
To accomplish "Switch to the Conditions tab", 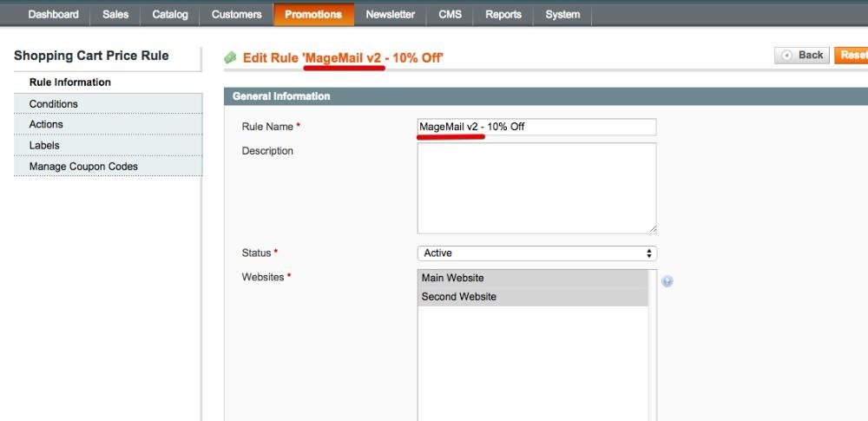I will (x=54, y=104).
